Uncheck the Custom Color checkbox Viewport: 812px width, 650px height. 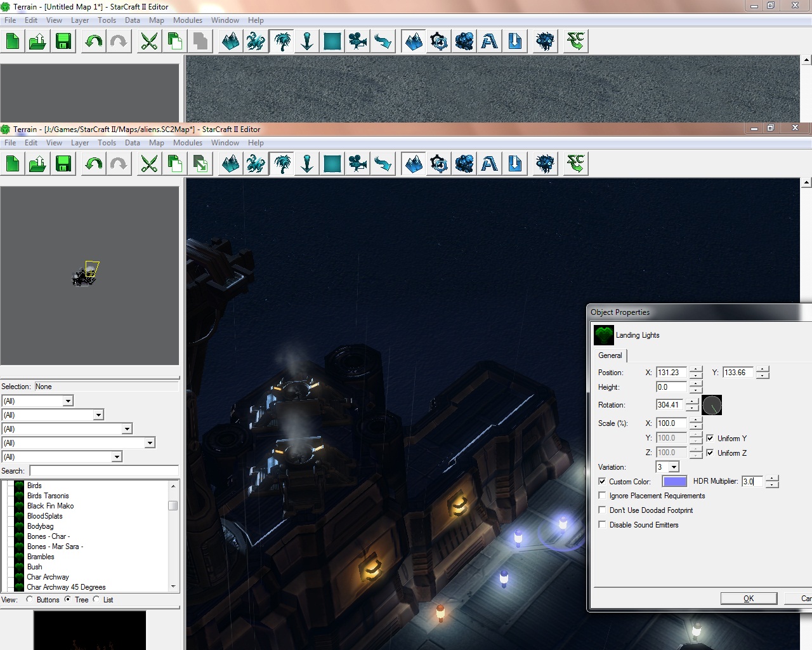coord(602,482)
